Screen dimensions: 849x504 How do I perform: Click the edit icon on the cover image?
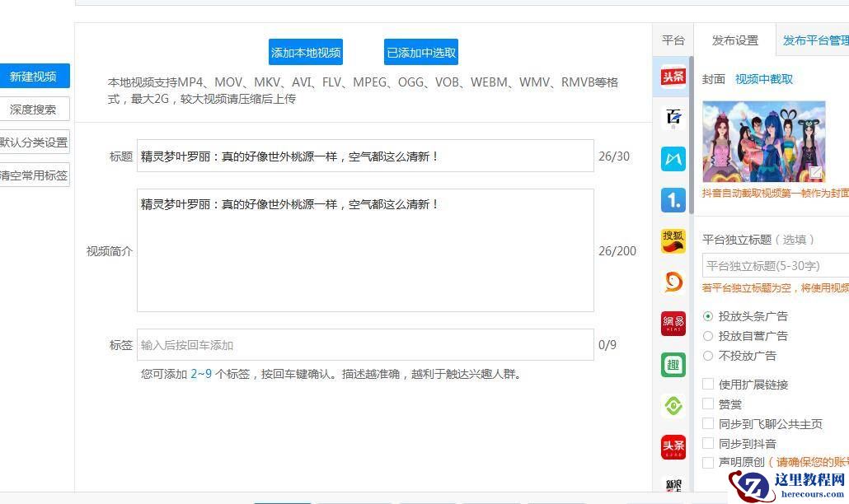pos(815,173)
